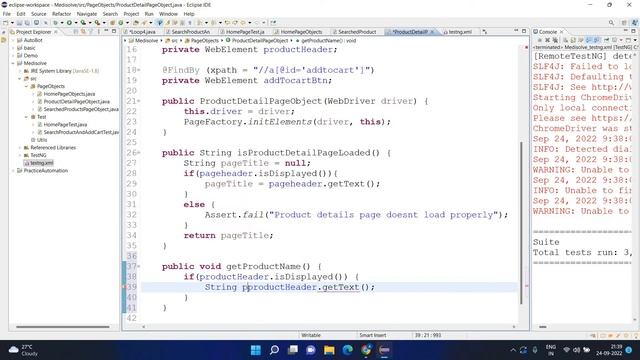
Task: Toggle Pin Console button
Action: 607,40
